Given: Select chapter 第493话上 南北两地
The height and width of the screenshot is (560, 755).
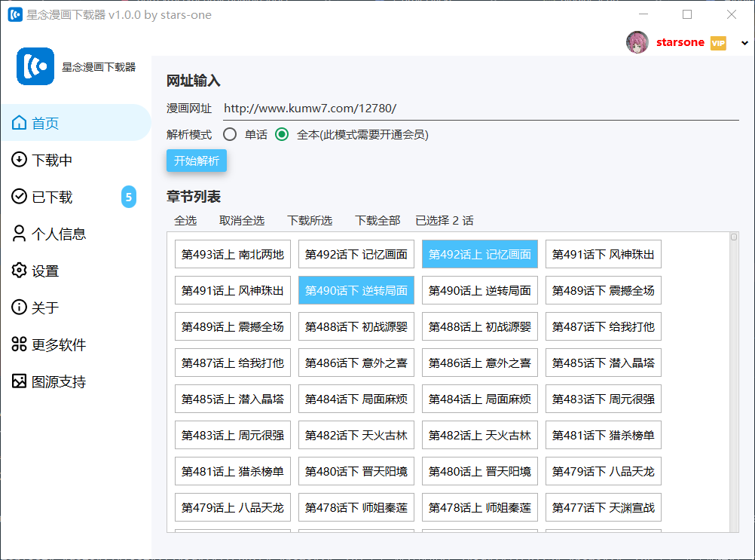Looking at the screenshot, I should [x=232, y=254].
